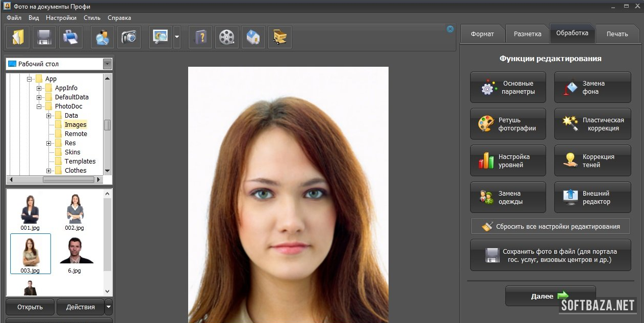This screenshot has height=323, width=644.
Task: Open the help book icon
Action: 200,38
